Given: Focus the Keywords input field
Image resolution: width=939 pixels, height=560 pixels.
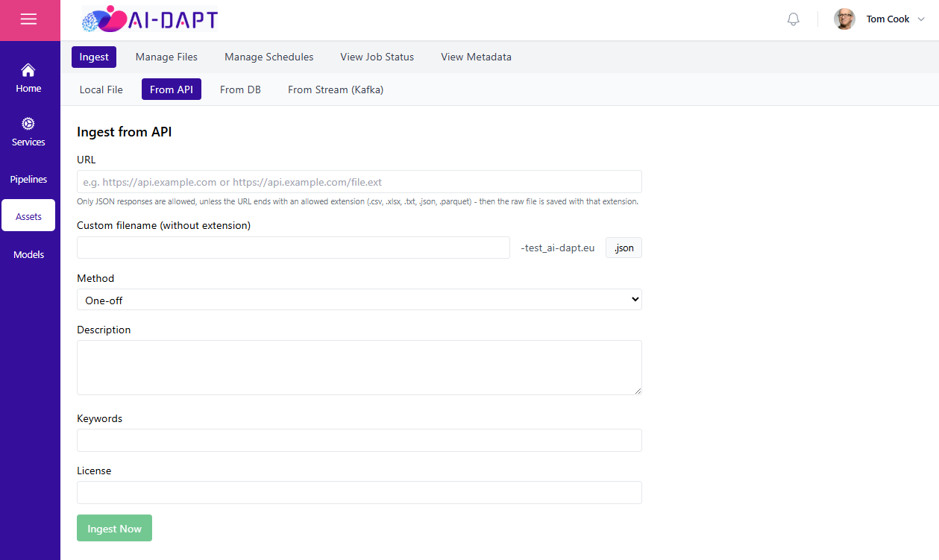Looking at the screenshot, I should coord(359,440).
